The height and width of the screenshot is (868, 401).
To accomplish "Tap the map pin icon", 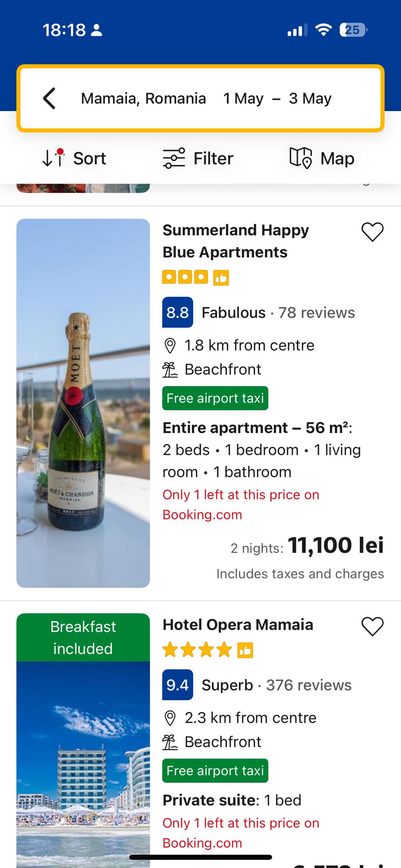I will [301, 158].
